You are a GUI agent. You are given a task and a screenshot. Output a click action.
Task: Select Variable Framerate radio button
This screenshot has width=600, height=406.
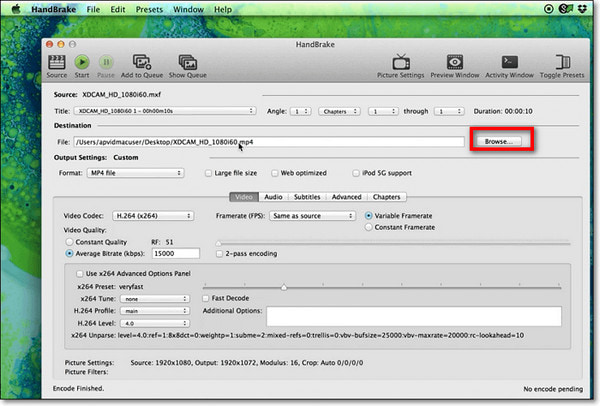click(368, 216)
